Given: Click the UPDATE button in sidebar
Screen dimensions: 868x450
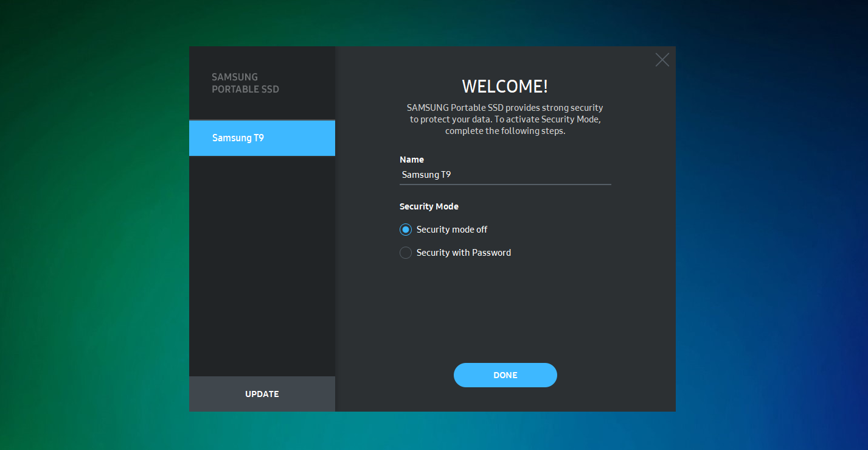Looking at the screenshot, I should (262, 394).
